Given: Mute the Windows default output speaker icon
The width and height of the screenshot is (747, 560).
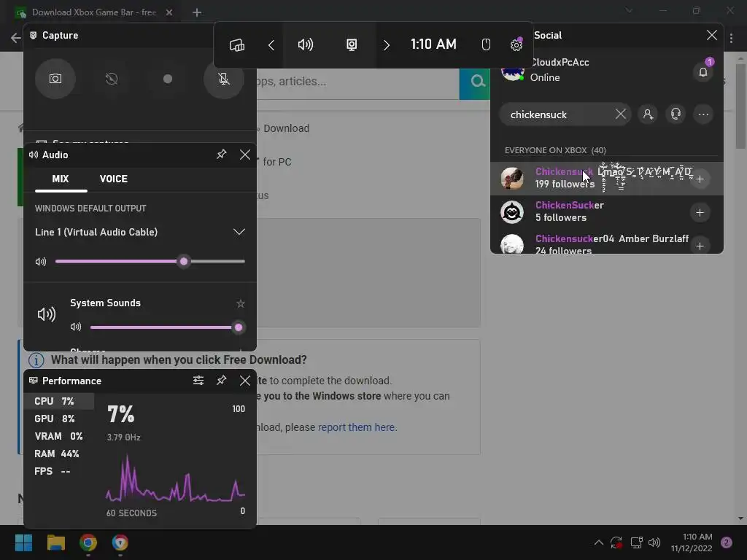Looking at the screenshot, I should [x=41, y=262].
